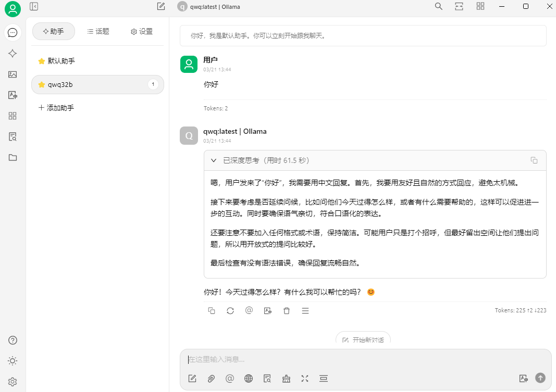Click the message input field
Viewport: 556px width, 392px height.
coord(365,359)
